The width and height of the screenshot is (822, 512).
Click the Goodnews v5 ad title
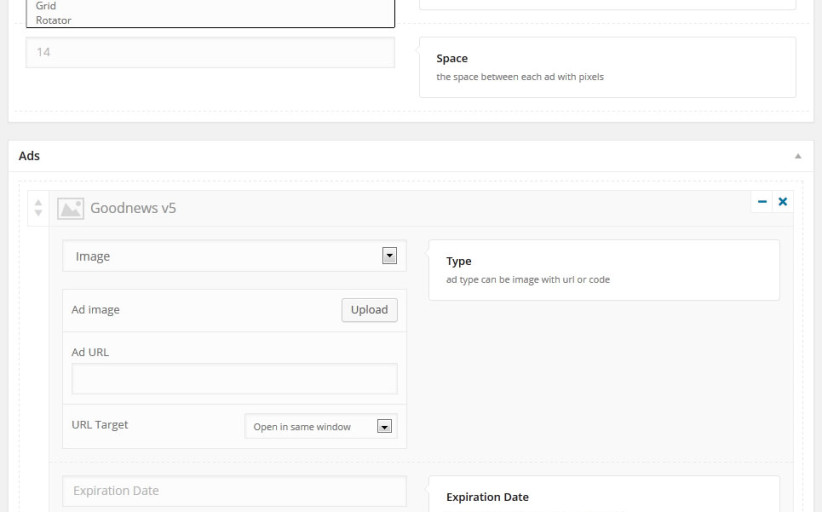pos(133,208)
